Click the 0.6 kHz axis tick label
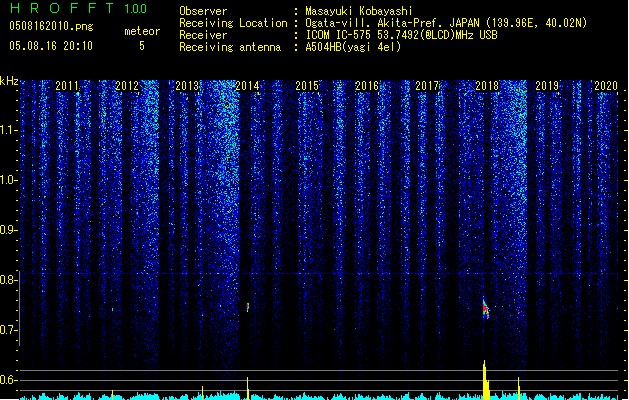 pos(8,380)
